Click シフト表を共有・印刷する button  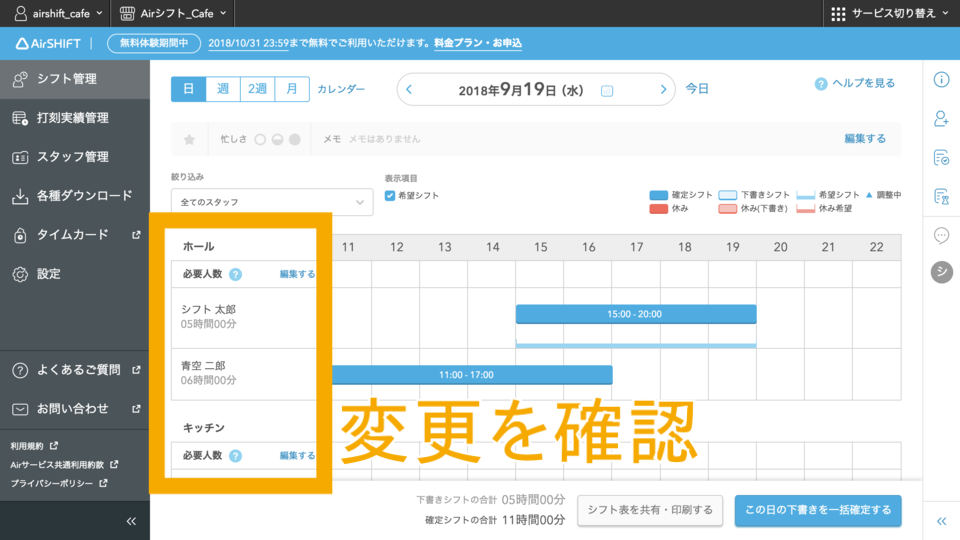(x=649, y=510)
